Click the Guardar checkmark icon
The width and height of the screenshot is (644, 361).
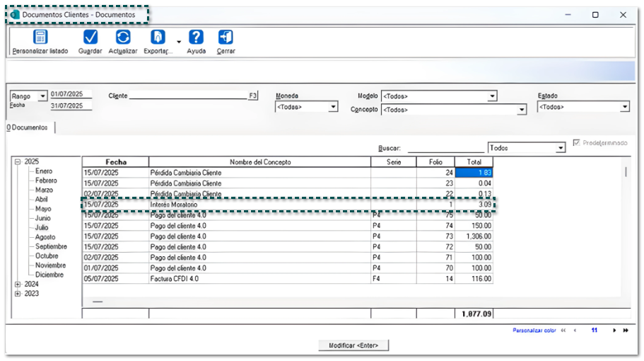tap(90, 38)
